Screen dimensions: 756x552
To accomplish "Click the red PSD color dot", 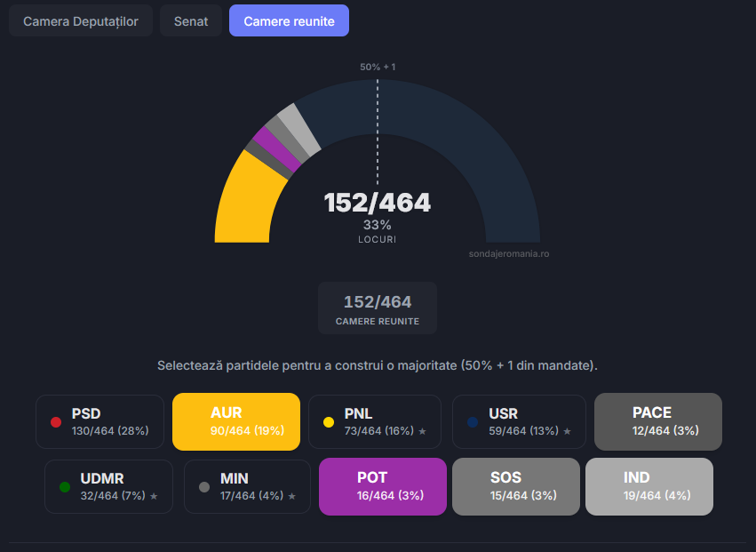I will click(56, 422).
